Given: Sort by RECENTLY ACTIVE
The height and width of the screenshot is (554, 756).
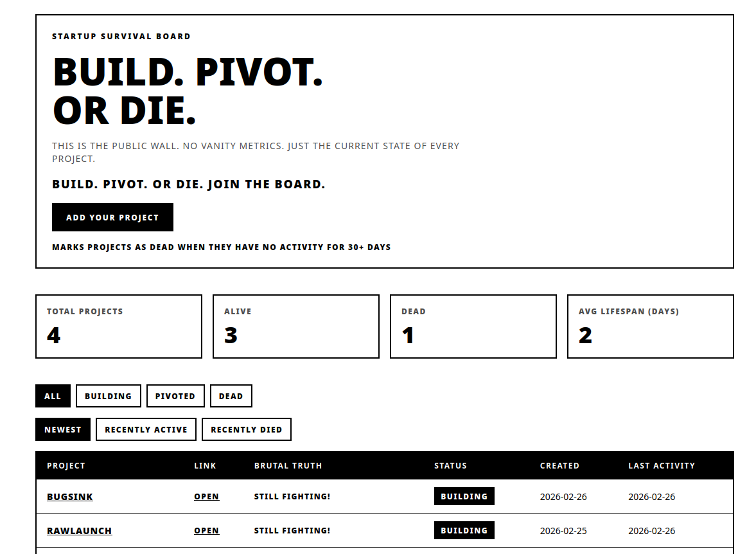Looking at the screenshot, I should 146,429.
